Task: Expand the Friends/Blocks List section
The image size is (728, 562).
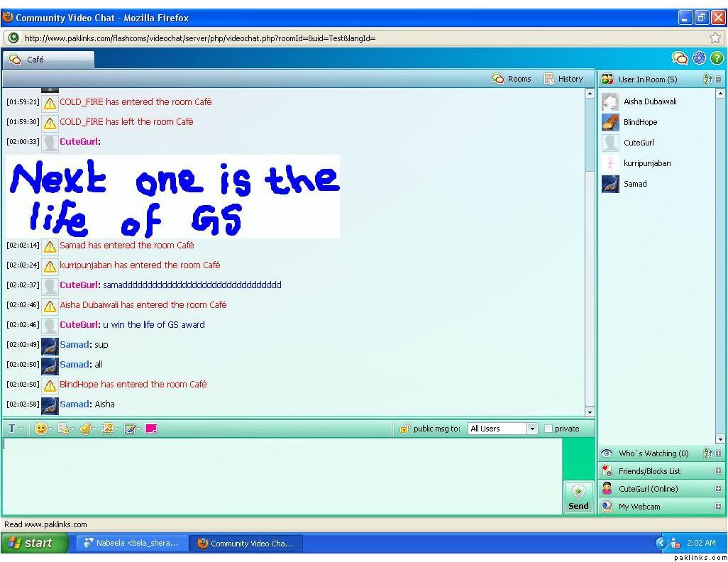Action: point(719,471)
